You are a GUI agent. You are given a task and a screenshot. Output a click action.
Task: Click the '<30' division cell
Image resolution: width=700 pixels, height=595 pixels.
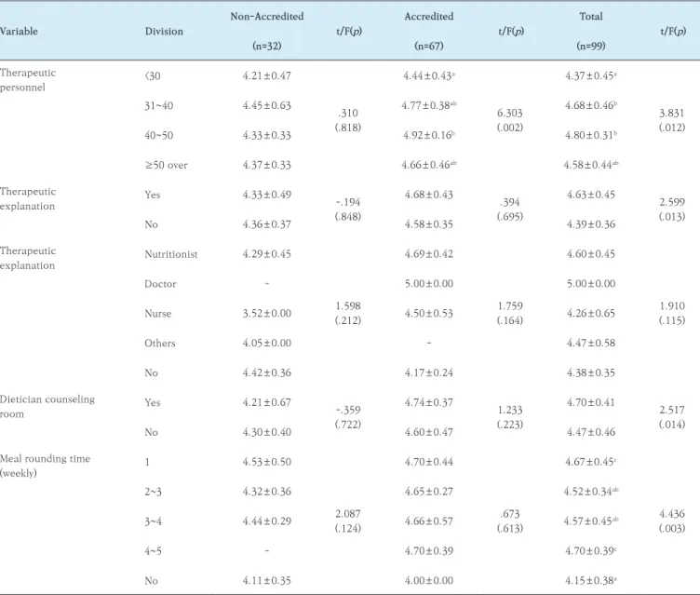click(x=153, y=76)
